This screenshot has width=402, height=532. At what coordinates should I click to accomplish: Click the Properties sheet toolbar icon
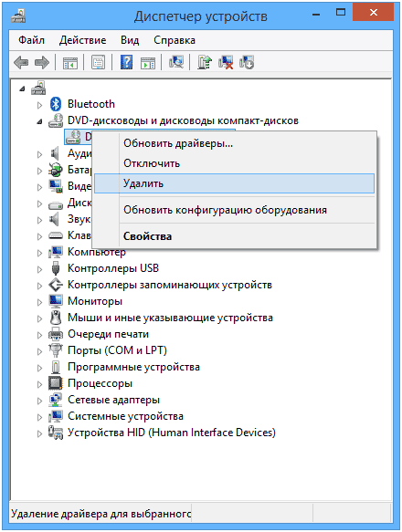click(98, 62)
